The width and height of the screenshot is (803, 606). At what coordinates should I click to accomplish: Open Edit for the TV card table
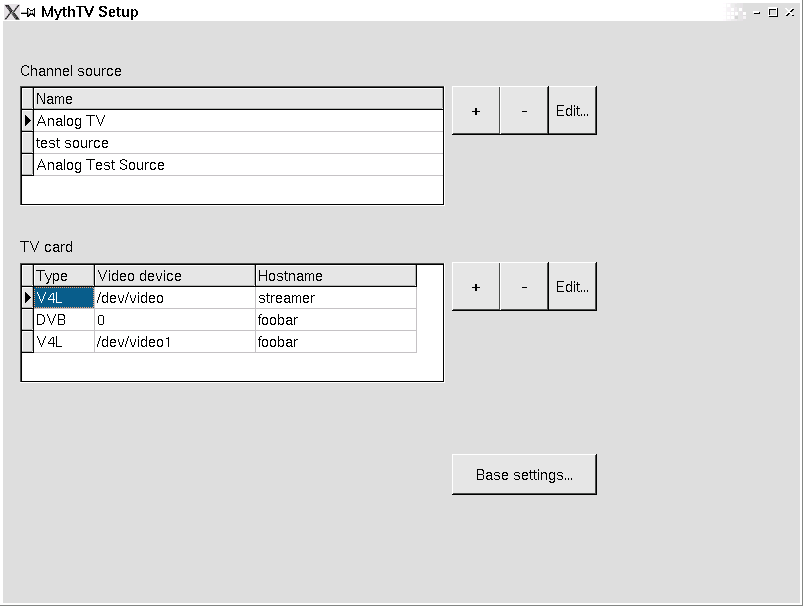click(x=572, y=287)
